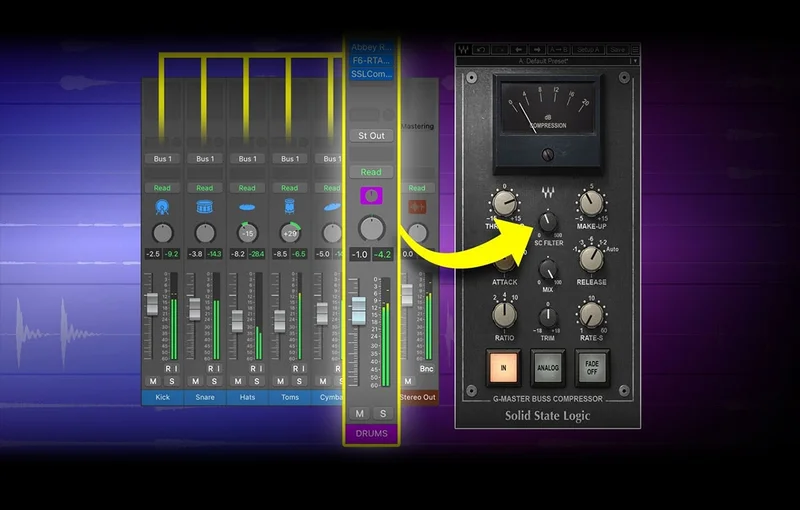800x510 pixels.
Task: Click the Trim knob
Action: [548, 318]
